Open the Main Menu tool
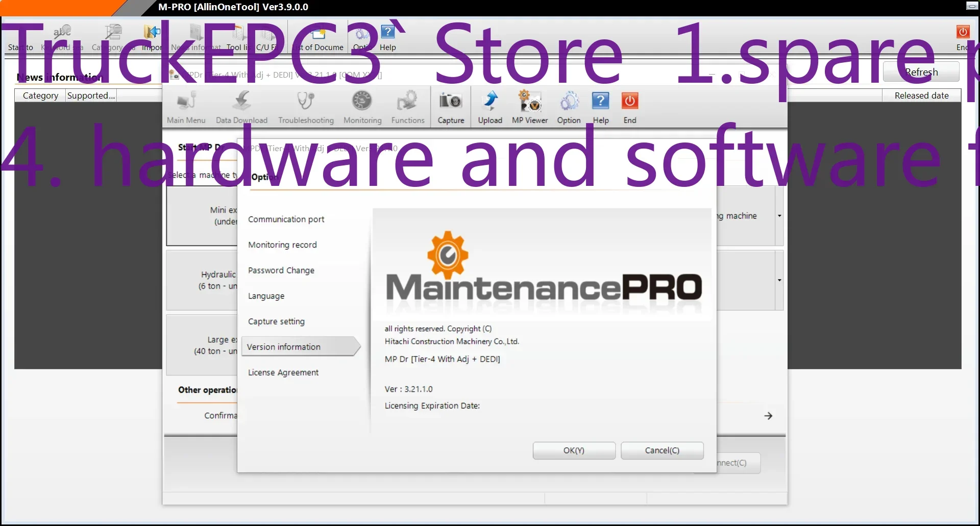Screen dimensions: 980x526 [x=186, y=106]
